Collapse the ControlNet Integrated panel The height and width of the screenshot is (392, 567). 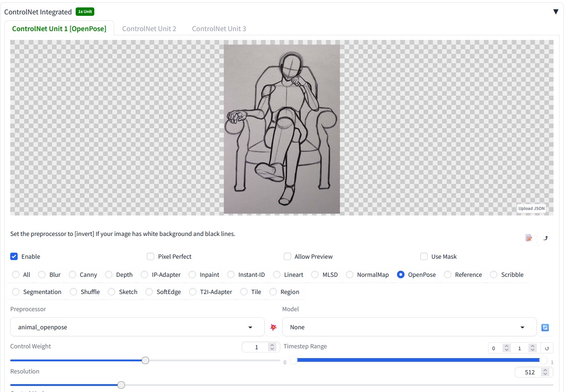[555, 12]
